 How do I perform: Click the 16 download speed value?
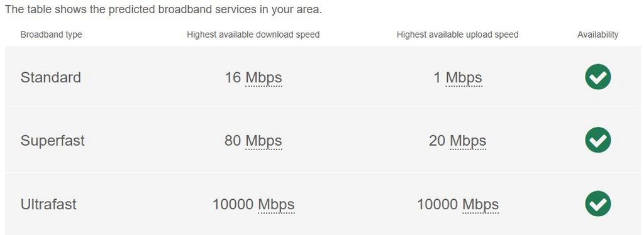233,77
